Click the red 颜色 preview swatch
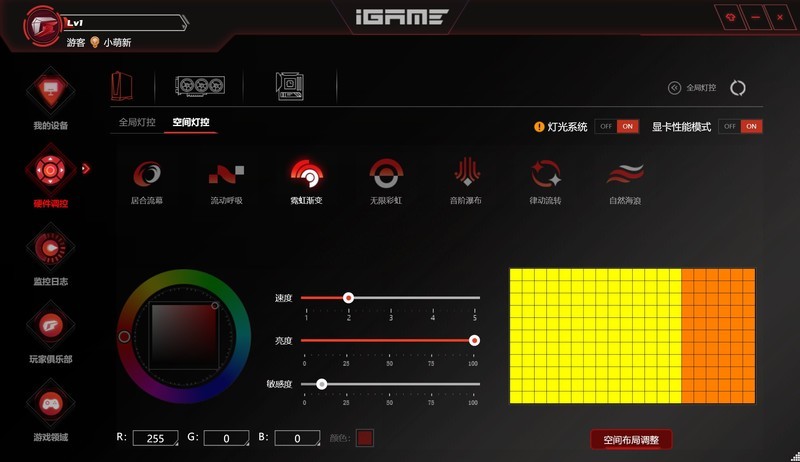 click(365, 438)
